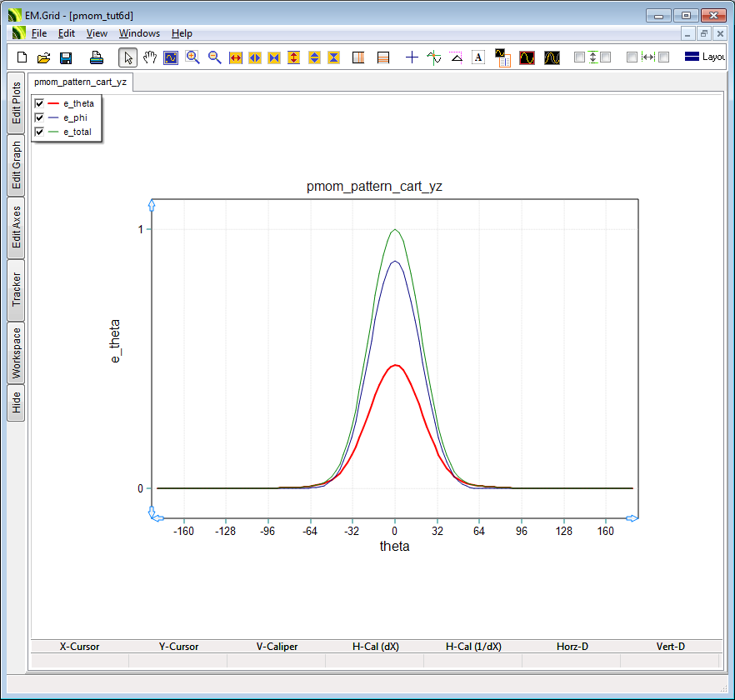Save the plot with the floppy disk icon
Viewport: 735px width, 700px height.
coord(65,57)
